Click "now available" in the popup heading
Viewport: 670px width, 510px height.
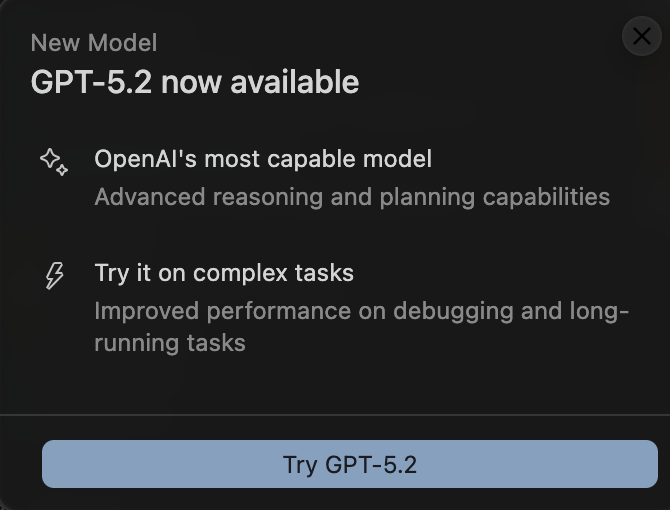tap(259, 81)
